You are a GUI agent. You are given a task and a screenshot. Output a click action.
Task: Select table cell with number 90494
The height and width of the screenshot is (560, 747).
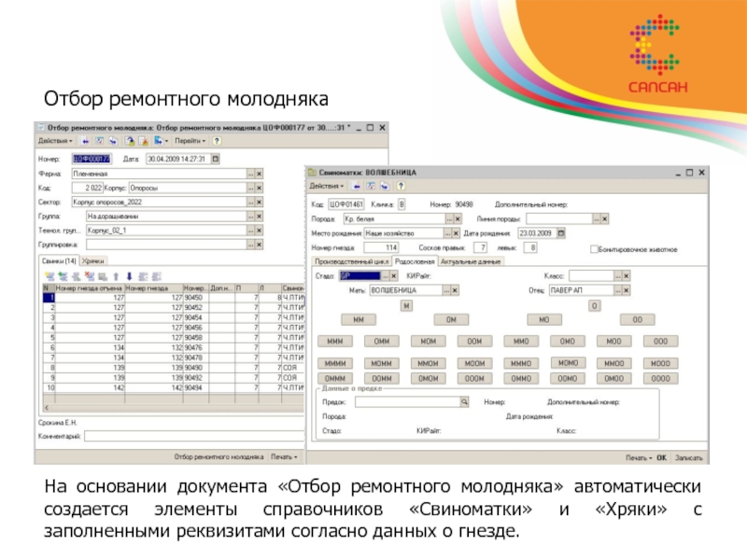click(x=196, y=388)
